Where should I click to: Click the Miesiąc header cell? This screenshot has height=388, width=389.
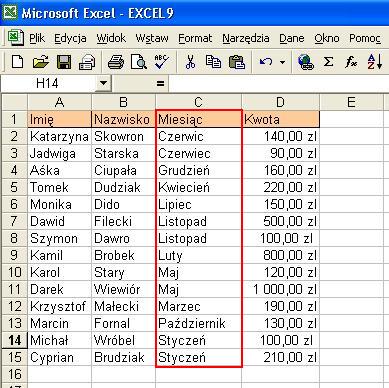click(x=198, y=119)
